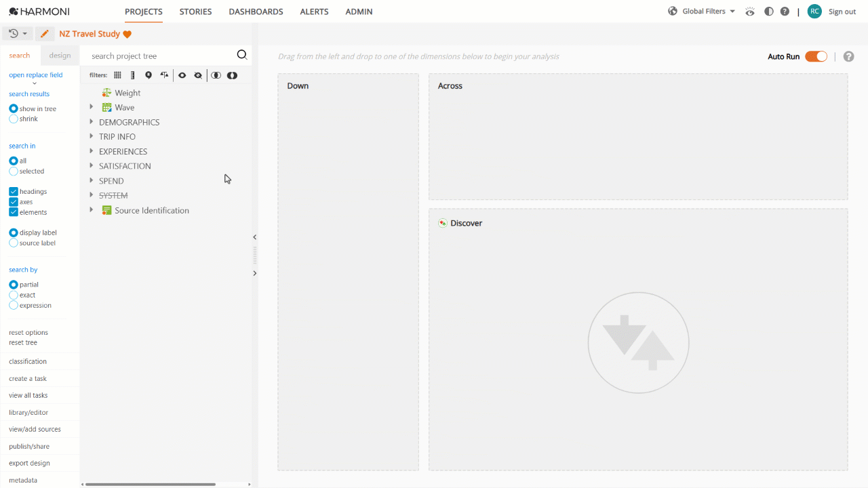Expand panel with right arrow handle
The width and height of the screenshot is (868, 488).
(x=254, y=273)
